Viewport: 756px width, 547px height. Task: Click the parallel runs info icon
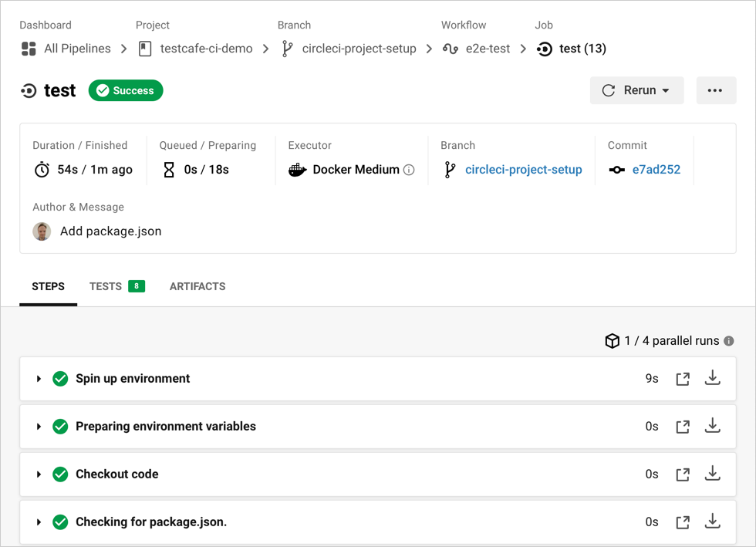pos(729,341)
